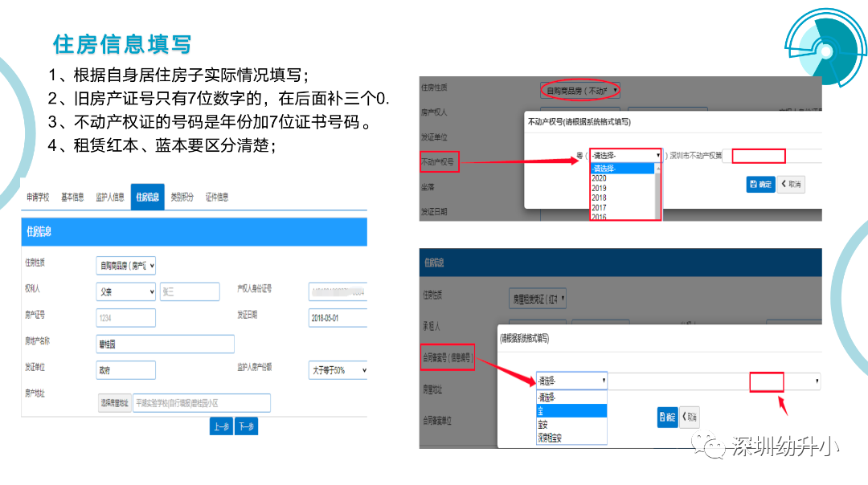Click the 房地产名称 field containing 碧桂园
This screenshot has width=868, height=485.
(165, 344)
